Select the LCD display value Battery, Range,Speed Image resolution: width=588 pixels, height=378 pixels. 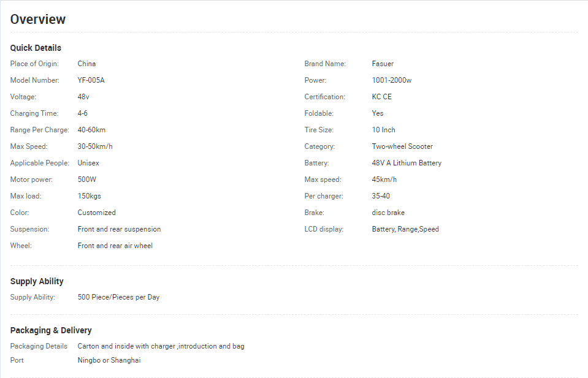tap(405, 229)
